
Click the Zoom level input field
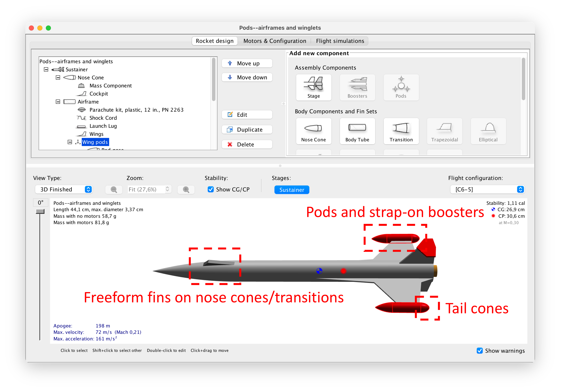coord(146,189)
